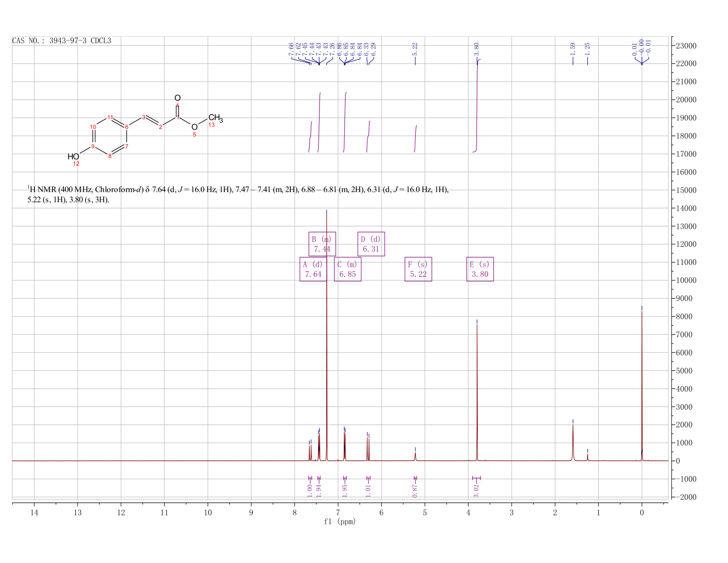Viewport: 728px width, 563px height.
Task: Click the D (d) 6.31 multiplet label
Action: click(x=371, y=244)
